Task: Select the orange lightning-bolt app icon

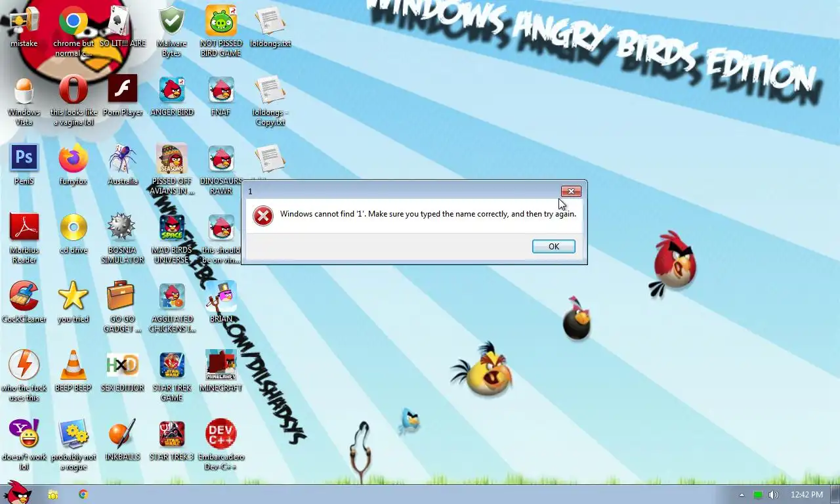Action: [x=24, y=376]
